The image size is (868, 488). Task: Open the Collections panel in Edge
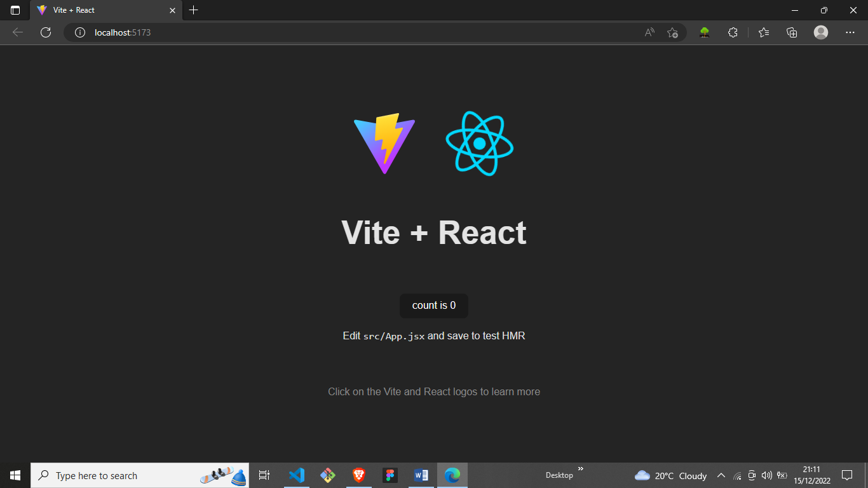click(x=792, y=32)
